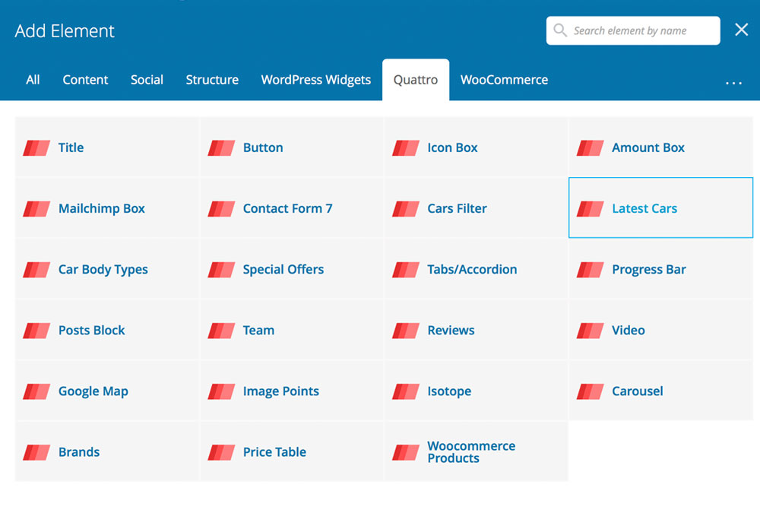Screen dimensions: 760x532
Task: Insert the Price Table element
Action: coord(291,451)
